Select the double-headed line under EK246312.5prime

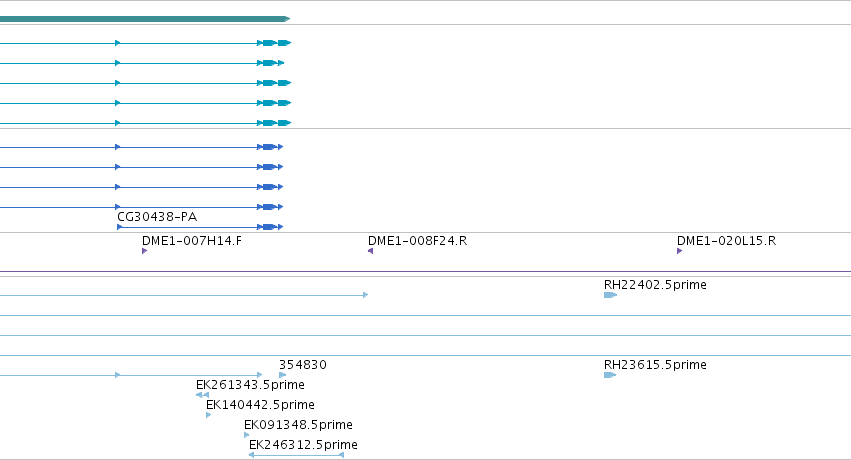pos(296,455)
